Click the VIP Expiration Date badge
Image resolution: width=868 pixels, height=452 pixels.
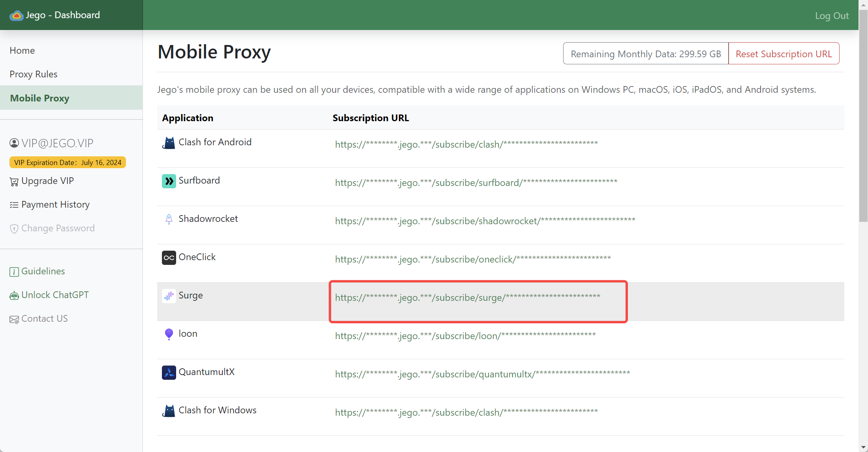68,162
